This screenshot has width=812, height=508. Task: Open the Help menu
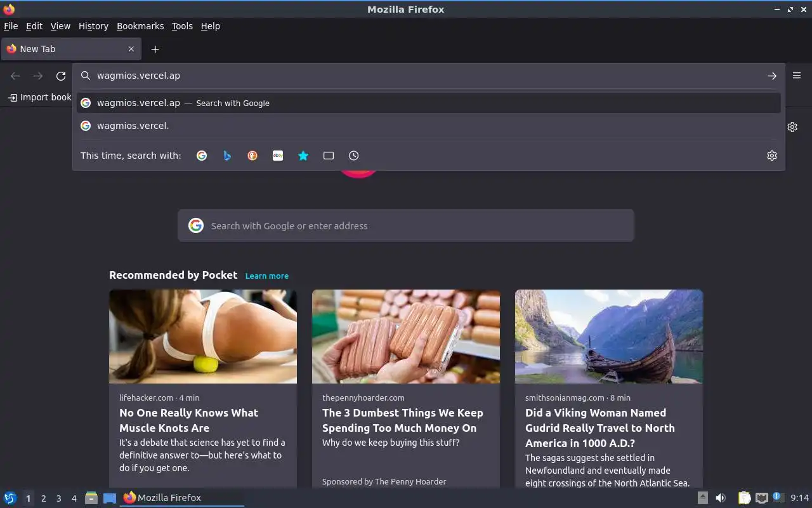211,26
